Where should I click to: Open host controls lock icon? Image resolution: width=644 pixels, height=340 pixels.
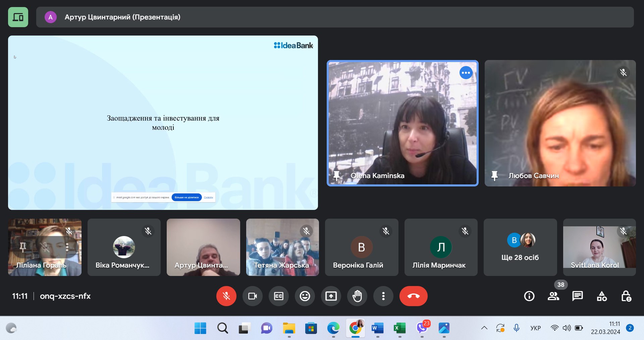pyautogui.click(x=626, y=296)
